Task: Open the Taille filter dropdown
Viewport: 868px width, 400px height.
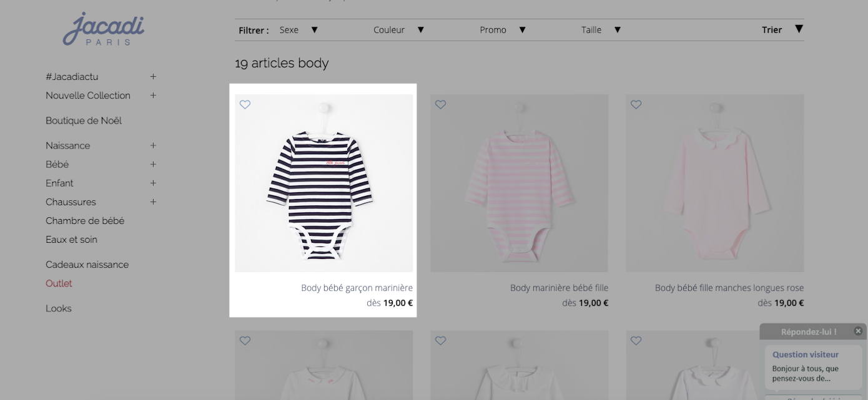Action: point(601,29)
